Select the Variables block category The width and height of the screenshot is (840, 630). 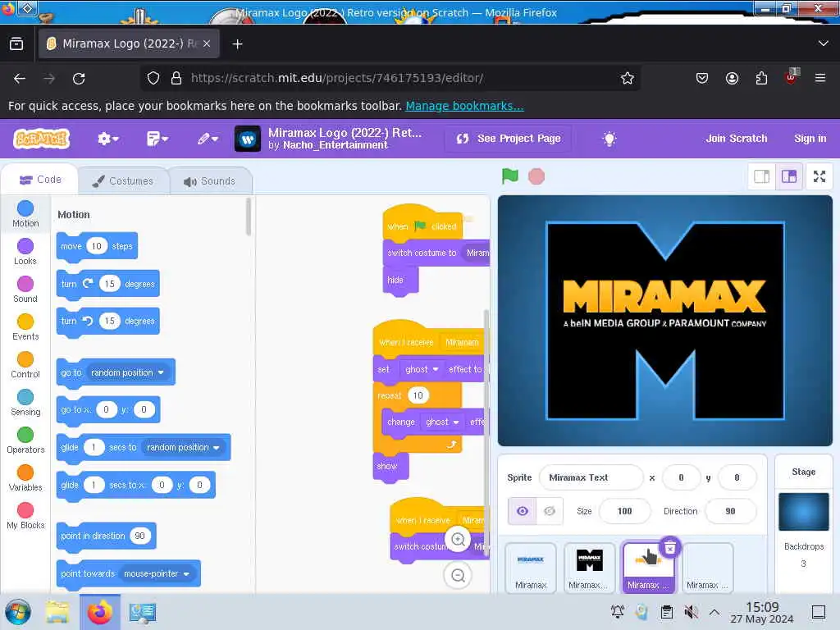[x=25, y=478]
